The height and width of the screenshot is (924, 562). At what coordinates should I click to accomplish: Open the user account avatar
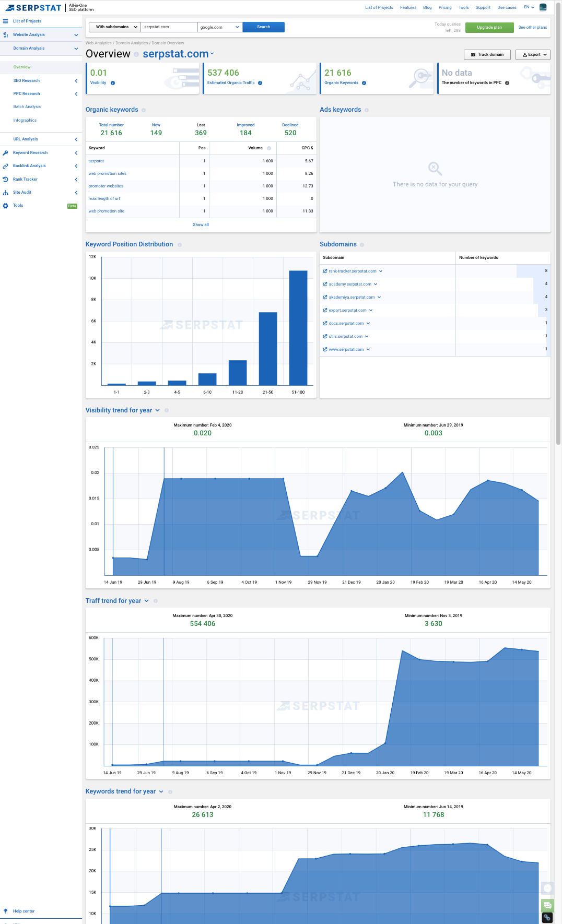click(543, 7)
